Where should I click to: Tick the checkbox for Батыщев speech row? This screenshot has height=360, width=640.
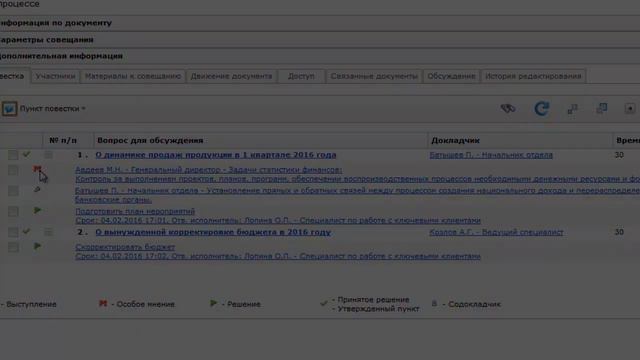(x=13, y=191)
